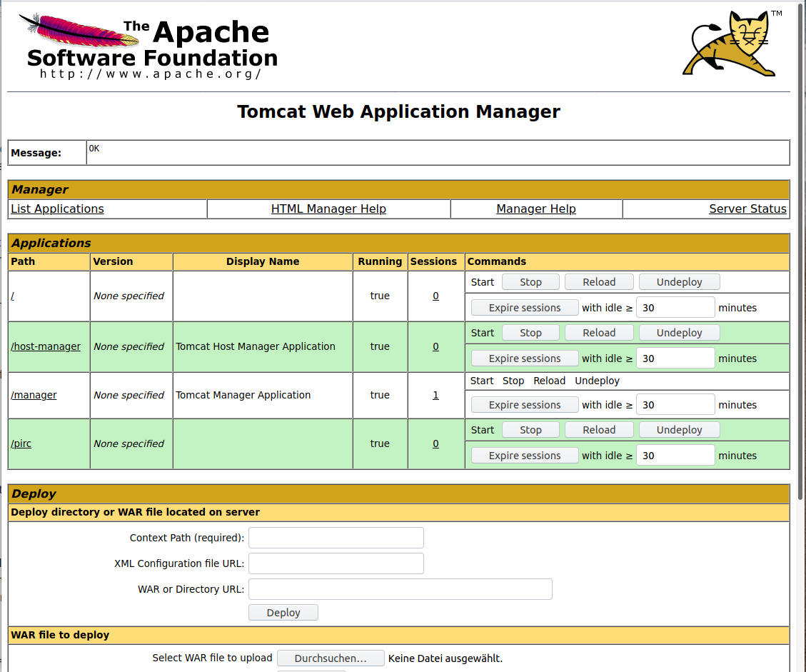
Task: Open the List Applications link
Action: 57,209
